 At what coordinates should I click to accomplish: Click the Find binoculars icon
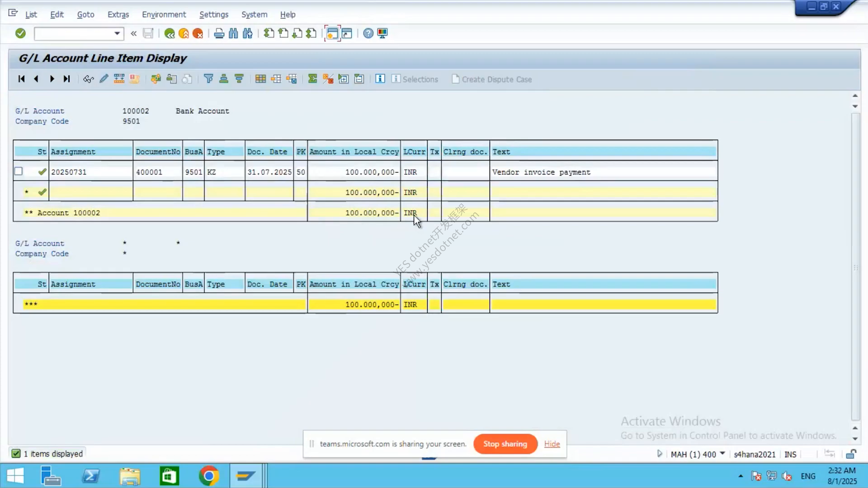point(233,33)
